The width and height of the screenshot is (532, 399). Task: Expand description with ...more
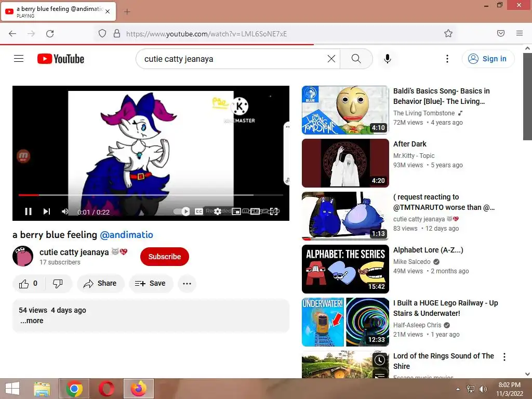click(32, 321)
